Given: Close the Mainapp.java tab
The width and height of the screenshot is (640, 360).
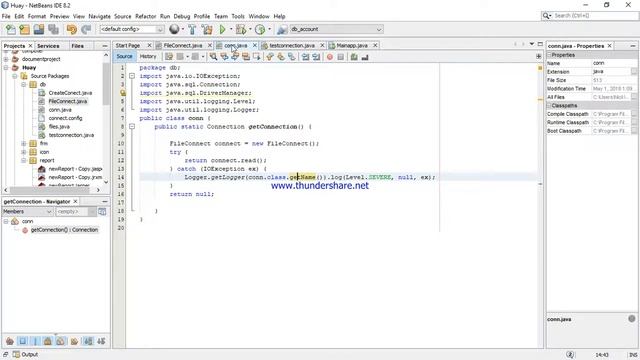Looking at the screenshot, I should pyautogui.click(x=375, y=45).
